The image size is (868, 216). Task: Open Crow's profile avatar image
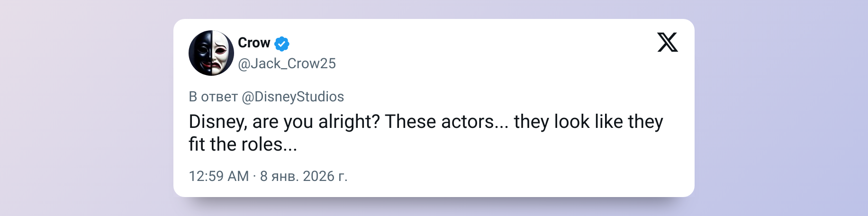pyautogui.click(x=211, y=53)
